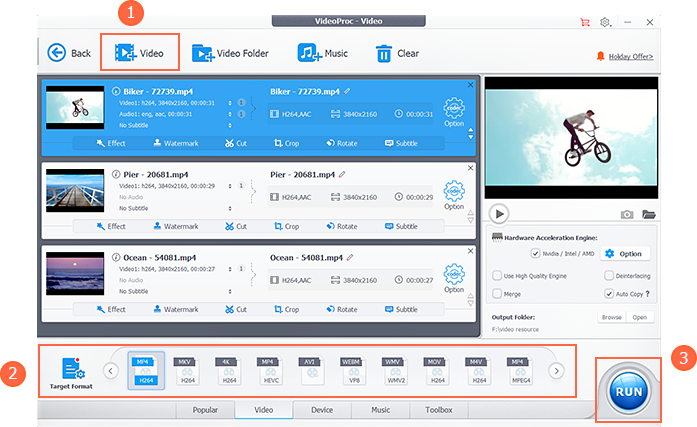Enable Merge checkbox
The width and height of the screenshot is (697, 427).
[x=497, y=294]
